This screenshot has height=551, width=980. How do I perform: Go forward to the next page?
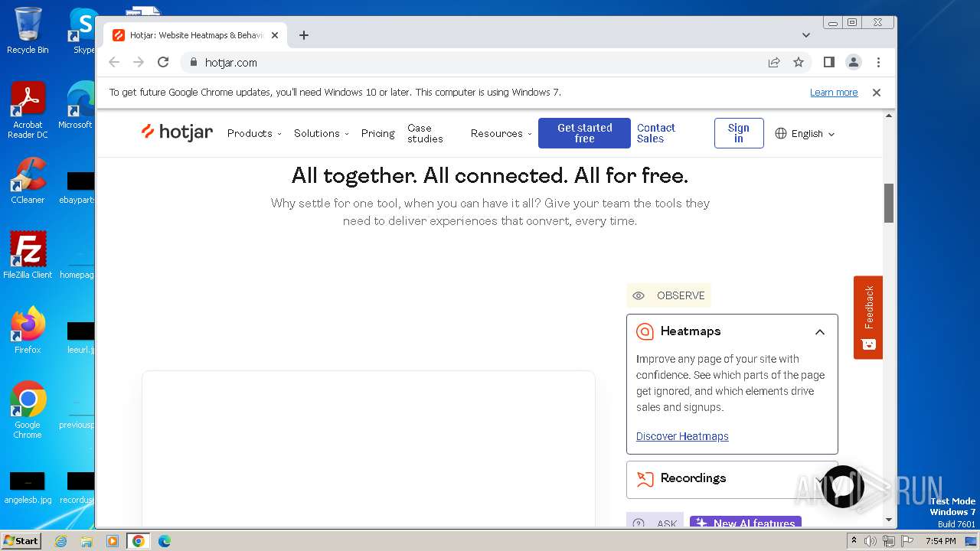click(x=139, y=62)
